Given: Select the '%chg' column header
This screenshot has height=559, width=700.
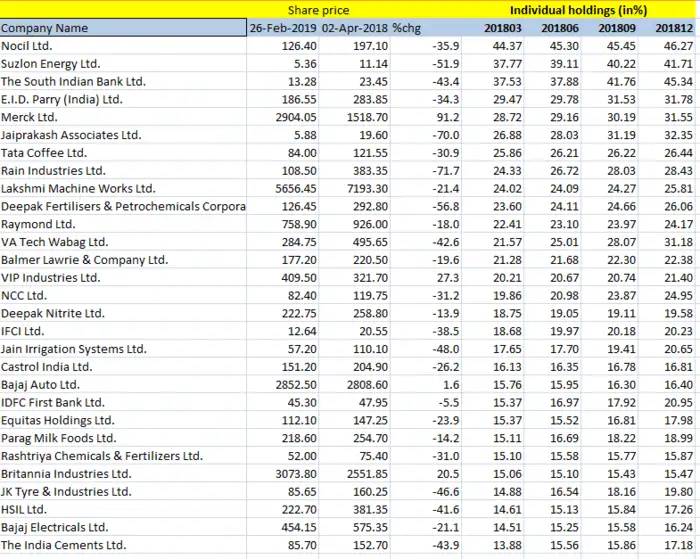Looking at the screenshot, I should (407, 28).
